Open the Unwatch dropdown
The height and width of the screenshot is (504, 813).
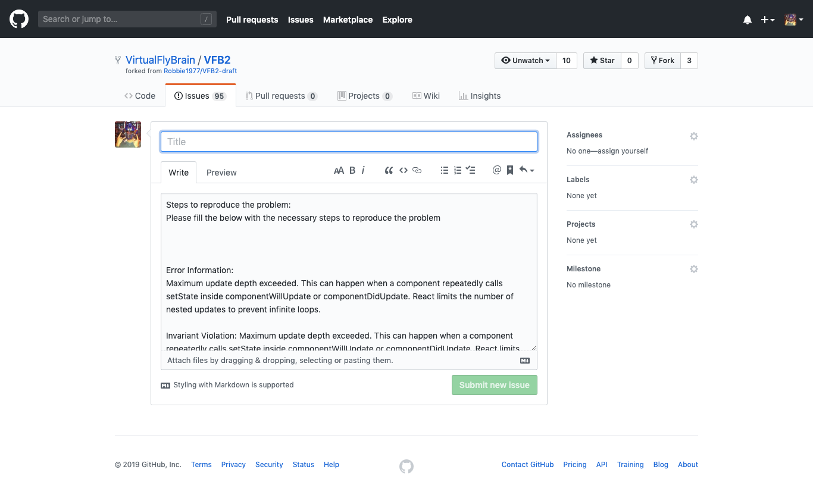coord(526,61)
